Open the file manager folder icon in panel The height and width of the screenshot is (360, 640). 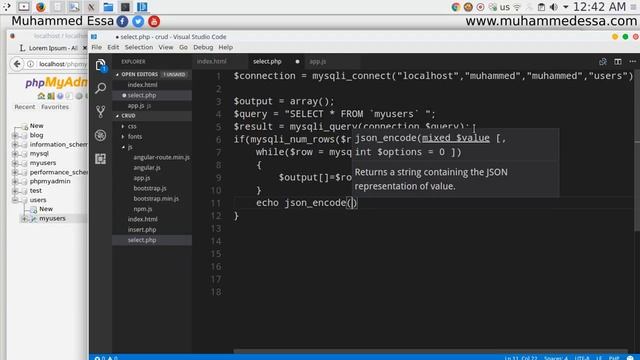pos(108,7)
